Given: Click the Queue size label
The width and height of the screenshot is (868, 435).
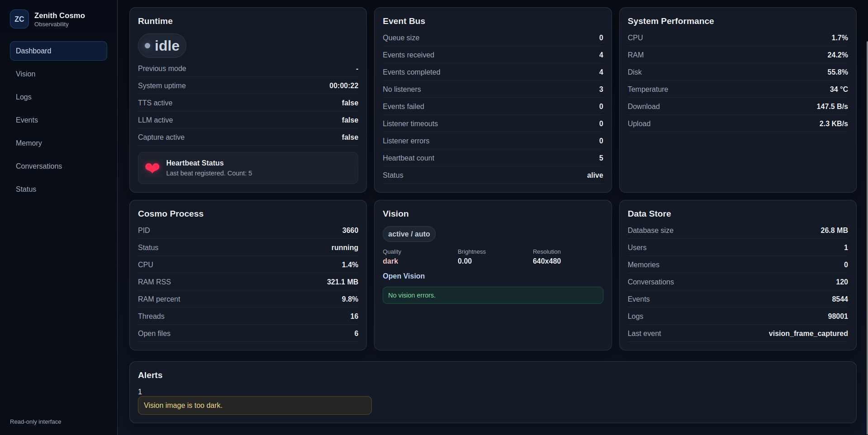Looking at the screenshot, I should 401,38.
